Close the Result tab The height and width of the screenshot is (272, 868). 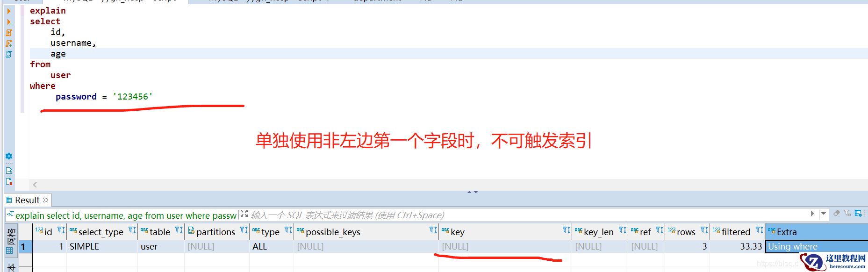46,200
